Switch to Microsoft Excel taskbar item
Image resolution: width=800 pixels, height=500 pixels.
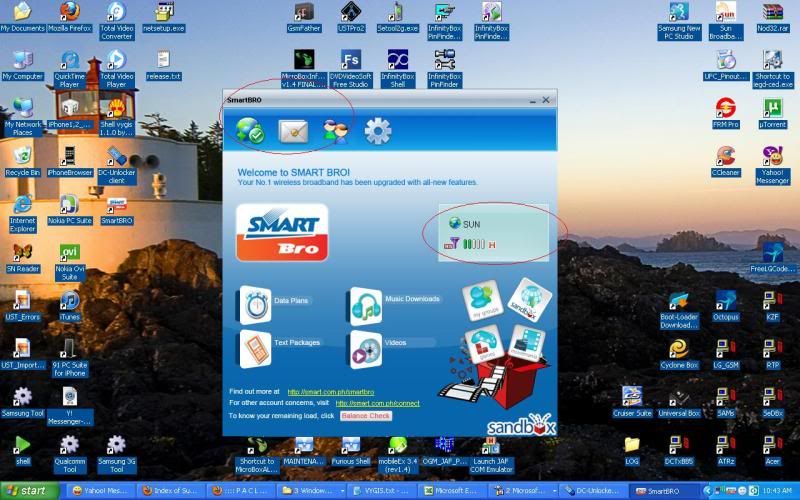[x=453, y=491]
